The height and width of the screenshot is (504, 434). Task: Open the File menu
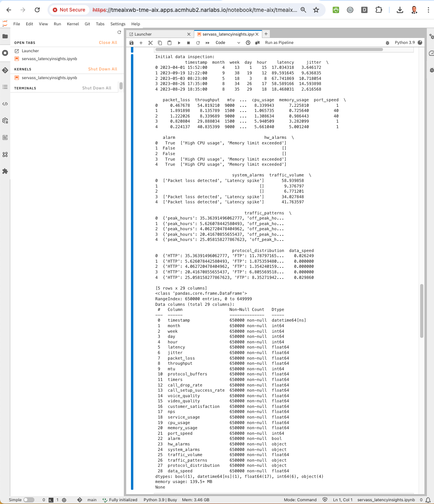[x=17, y=24]
